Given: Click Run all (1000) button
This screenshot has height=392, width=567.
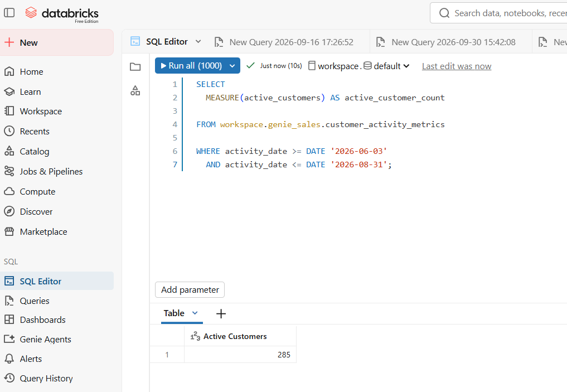Looking at the screenshot, I should tap(191, 66).
